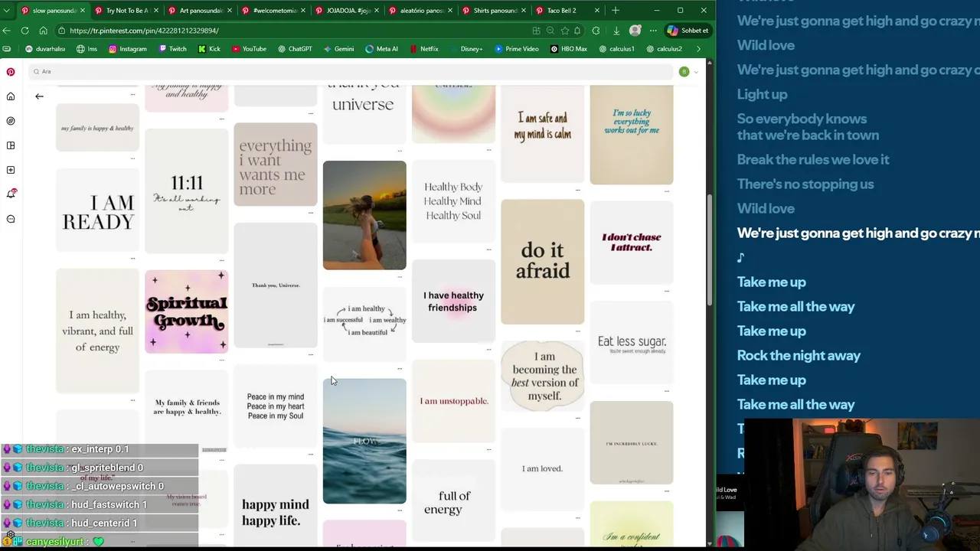The height and width of the screenshot is (551, 980).
Task: Click the Pinterest logo in sidebar
Action: pyautogui.click(x=11, y=72)
